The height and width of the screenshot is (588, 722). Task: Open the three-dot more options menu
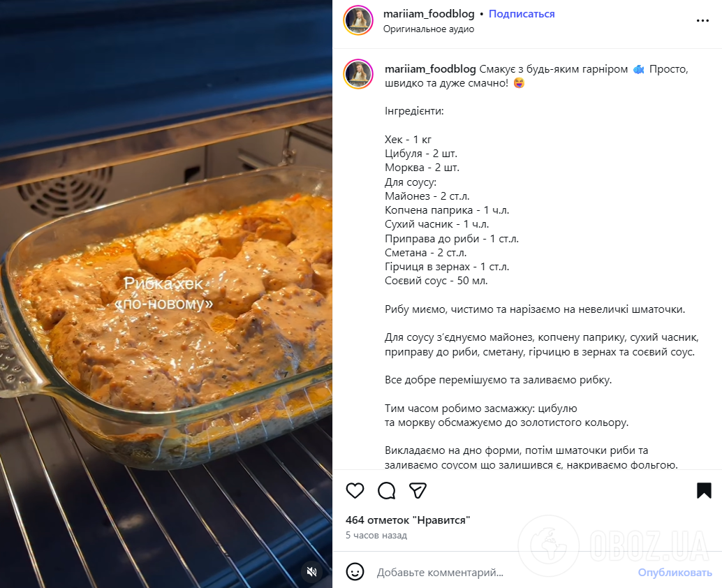702,21
